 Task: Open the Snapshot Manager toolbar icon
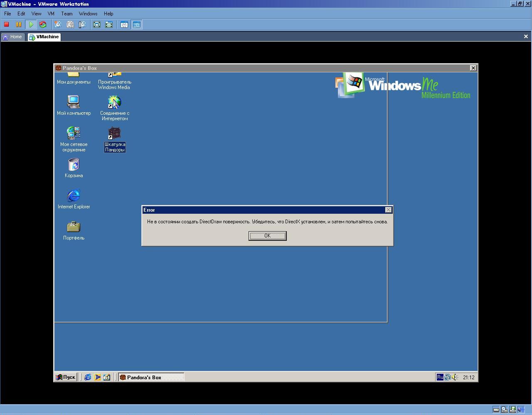point(82,25)
